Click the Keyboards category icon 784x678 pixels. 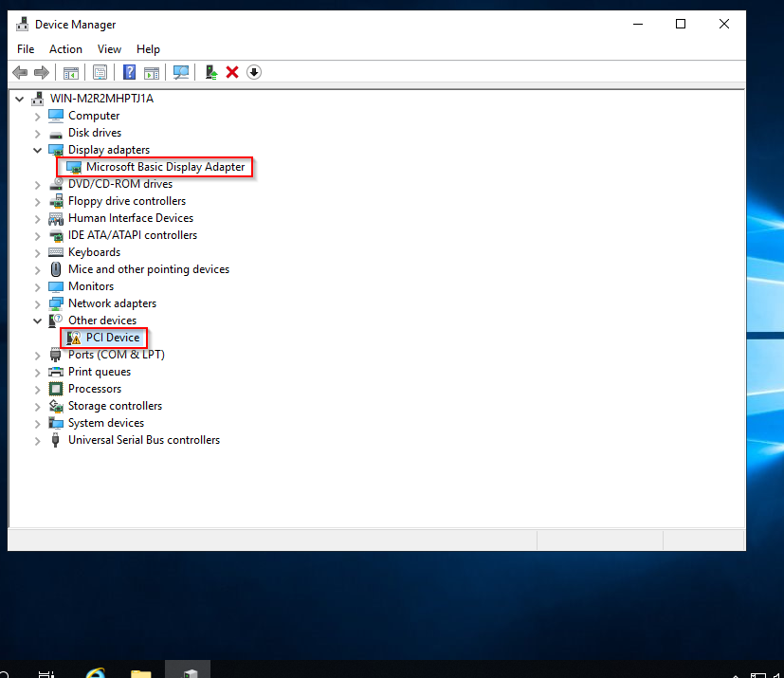[56, 252]
